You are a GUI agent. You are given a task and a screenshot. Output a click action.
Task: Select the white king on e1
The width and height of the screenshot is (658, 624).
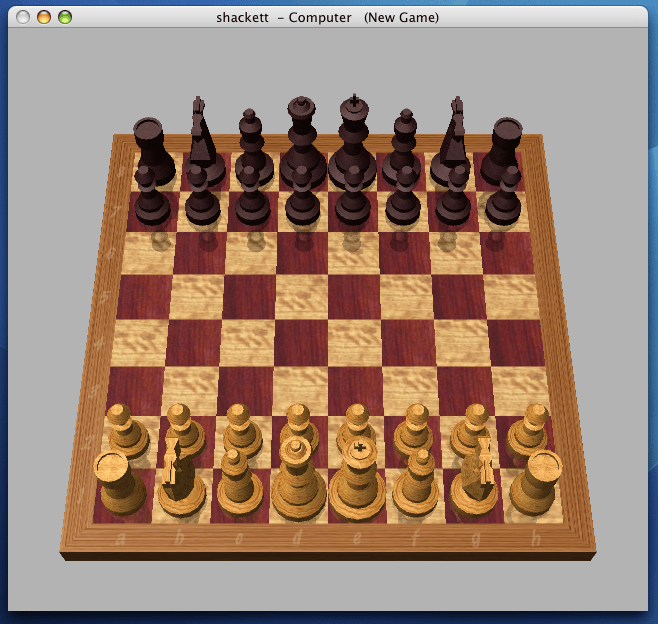click(357, 478)
